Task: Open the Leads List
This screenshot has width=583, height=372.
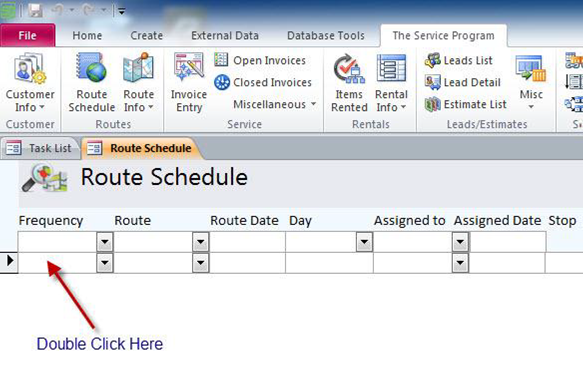Action: [x=459, y=60]
